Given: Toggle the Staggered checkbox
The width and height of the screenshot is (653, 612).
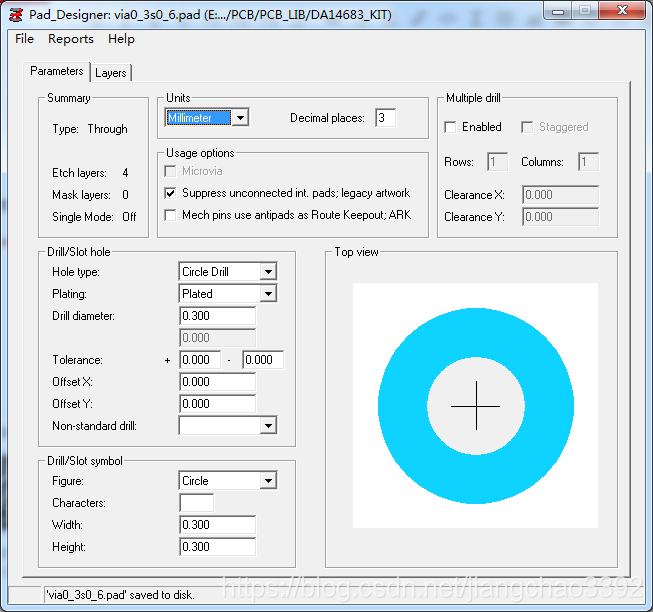Looking at the screenshot, I should click(527, 127).
